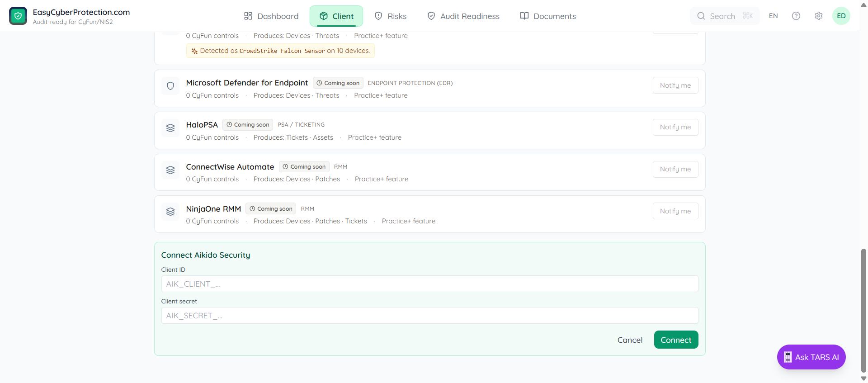Open the settings gear icon
This screenshot has width=868, height=383.
[x=819, y=16]
